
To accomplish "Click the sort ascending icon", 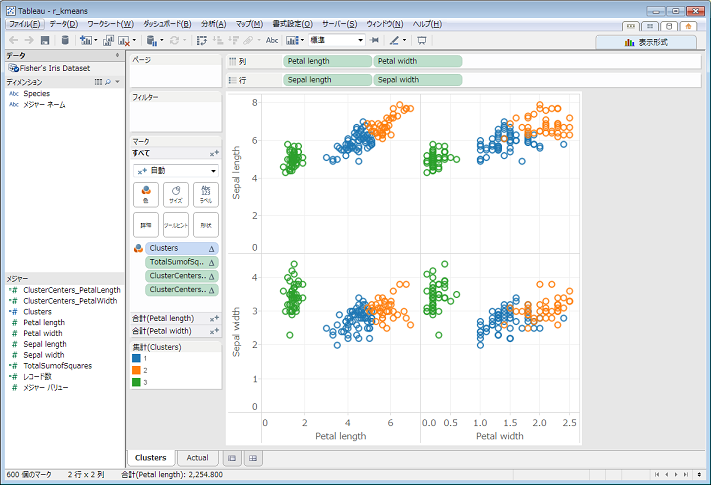I will pos(218,40).
